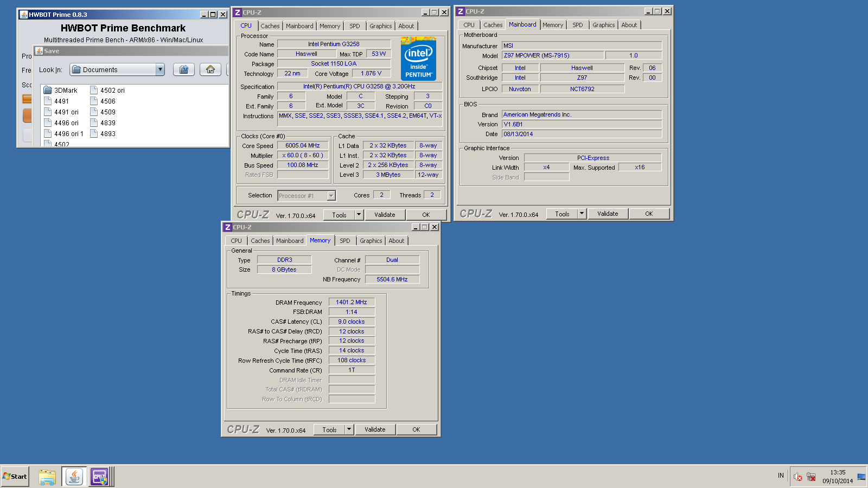Open the 3DMark folder in Save dialog
Viewport: 868px width, 488px height.
pyautogui.click(x=60, y=91)
